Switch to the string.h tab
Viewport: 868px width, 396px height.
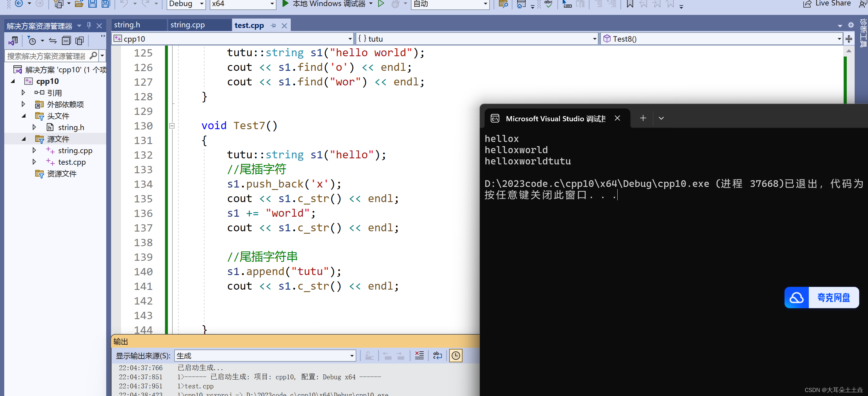[x=127, y=25]
